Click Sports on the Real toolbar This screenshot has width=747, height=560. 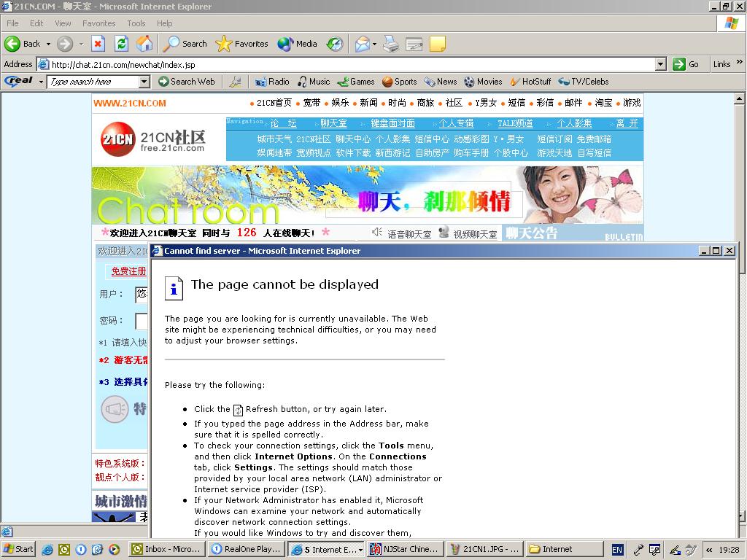(399, 82)
